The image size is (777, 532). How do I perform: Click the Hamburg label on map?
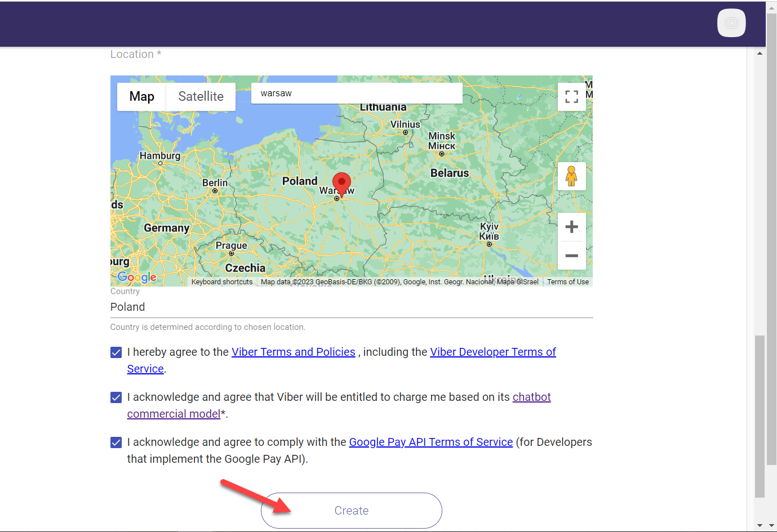[x=160, y=156]
